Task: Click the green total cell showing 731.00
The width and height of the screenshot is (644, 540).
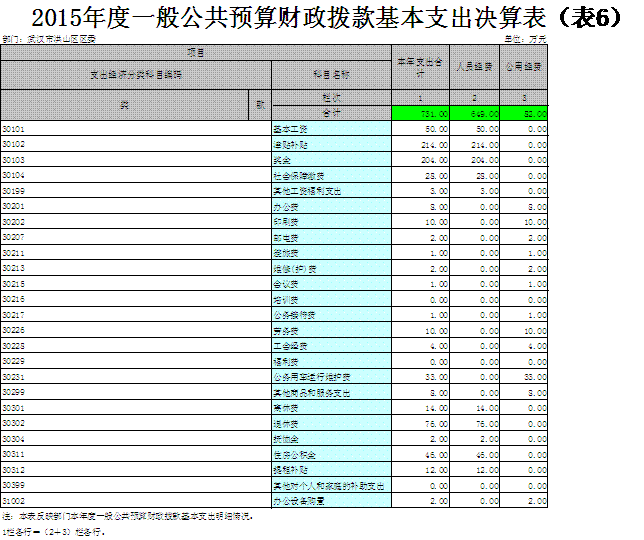Action: (x=420, y=114)
